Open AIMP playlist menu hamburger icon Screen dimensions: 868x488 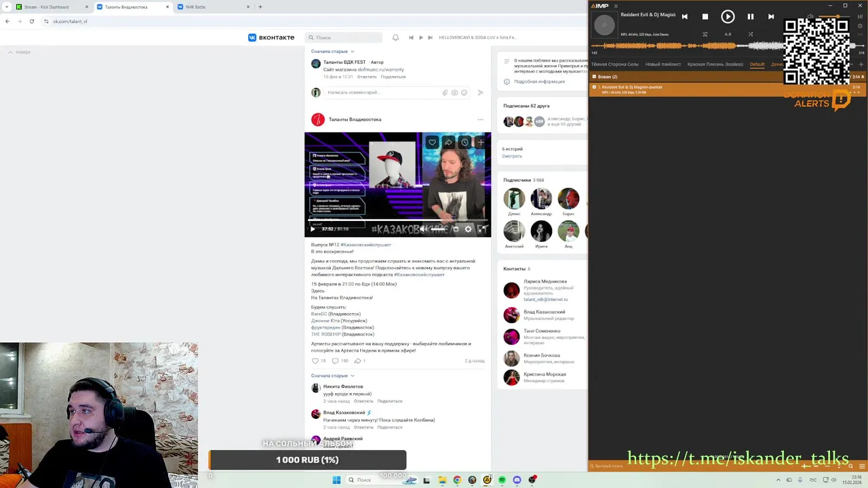[x=861, y=466]
